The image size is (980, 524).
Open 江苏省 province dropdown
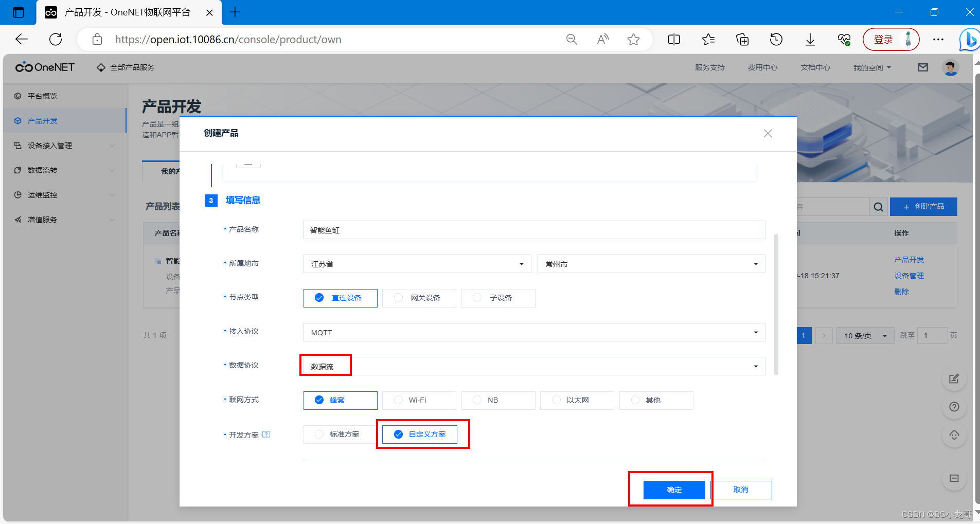coord(417,264)
